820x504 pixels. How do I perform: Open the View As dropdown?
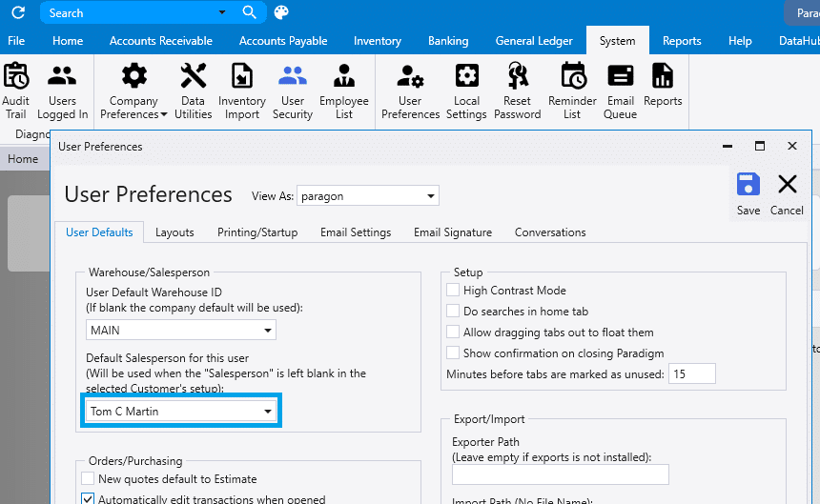pyautogui.click(x=431, y=196)
